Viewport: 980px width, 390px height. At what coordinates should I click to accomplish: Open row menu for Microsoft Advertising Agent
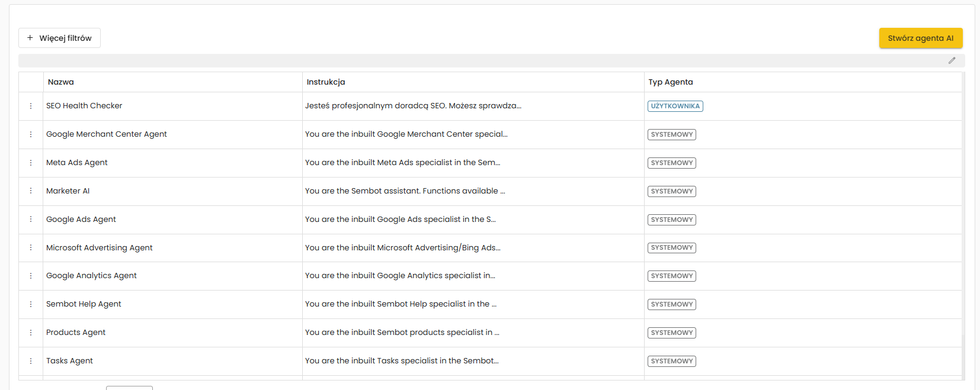31,248
